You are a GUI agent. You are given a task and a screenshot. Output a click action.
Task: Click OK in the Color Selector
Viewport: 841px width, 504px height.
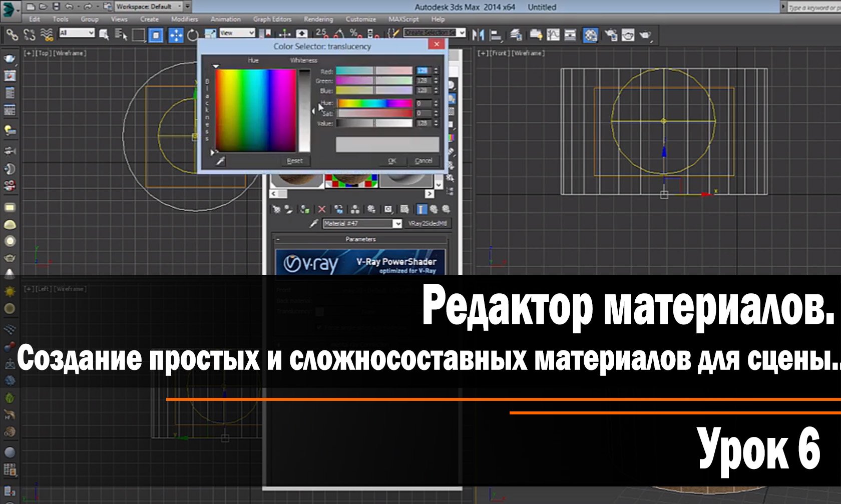click(392, 161)
